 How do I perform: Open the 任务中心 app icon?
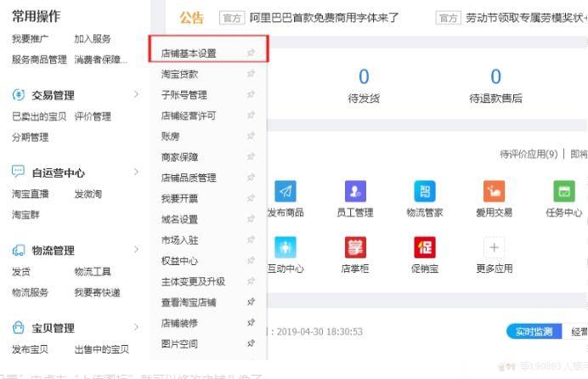tap(564, 191)
